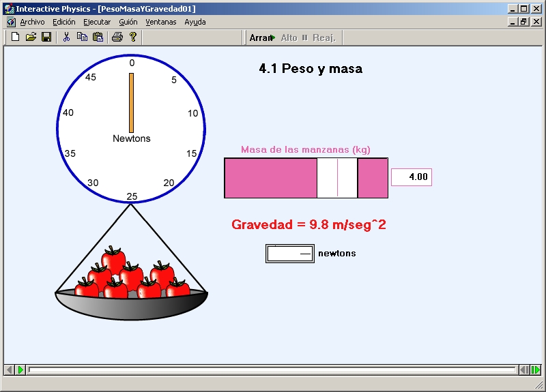Click the Copy icon in toolbar
546x392 pixels.
click(82, 37)
